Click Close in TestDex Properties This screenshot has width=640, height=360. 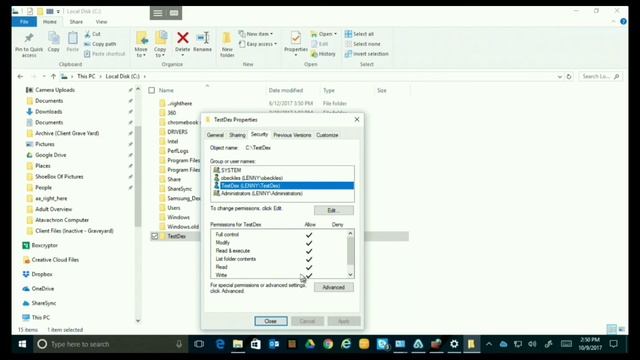pyautogui.click(x=271, y=321)
